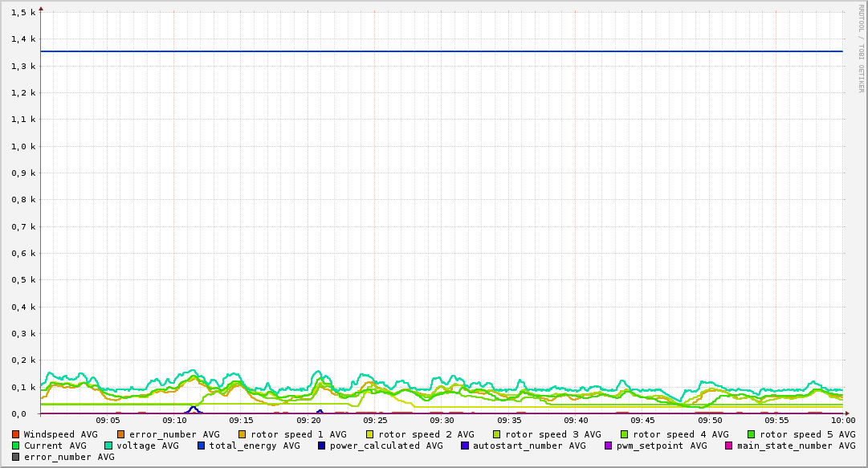Click the rotor speed 3 AVG legend swatch
Screen dimensions: 868x468
pyautogui.click(x=496, y=435)
